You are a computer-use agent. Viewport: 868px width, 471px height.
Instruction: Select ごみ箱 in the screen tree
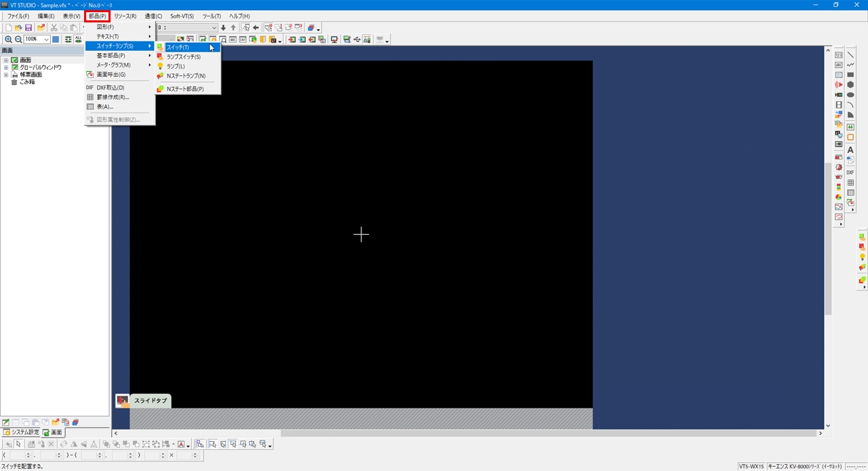click(x=27, y=82)
